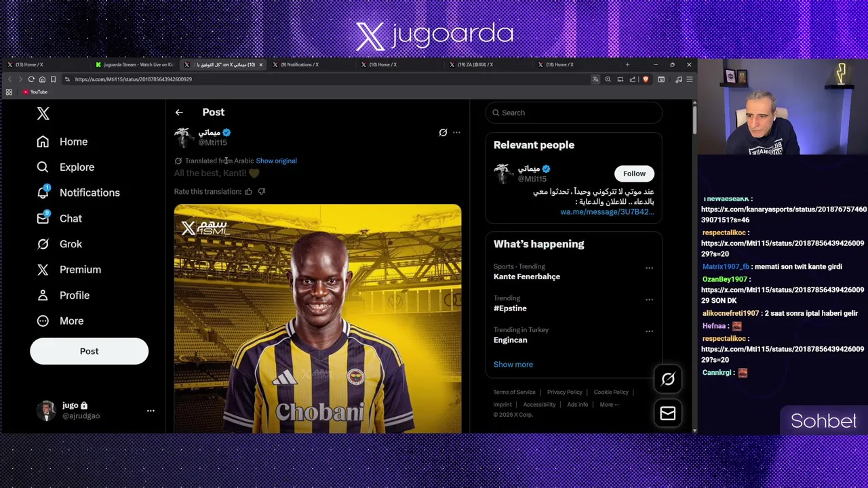Click the Brave shields lion icon

tap(645, 79)
